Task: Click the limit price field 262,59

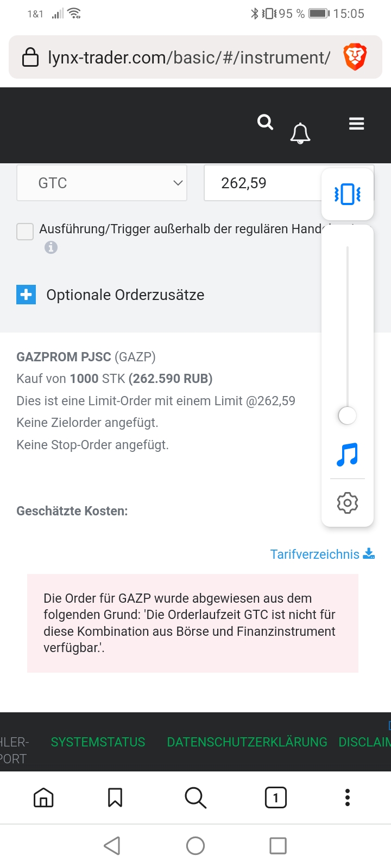Action: 261,183
